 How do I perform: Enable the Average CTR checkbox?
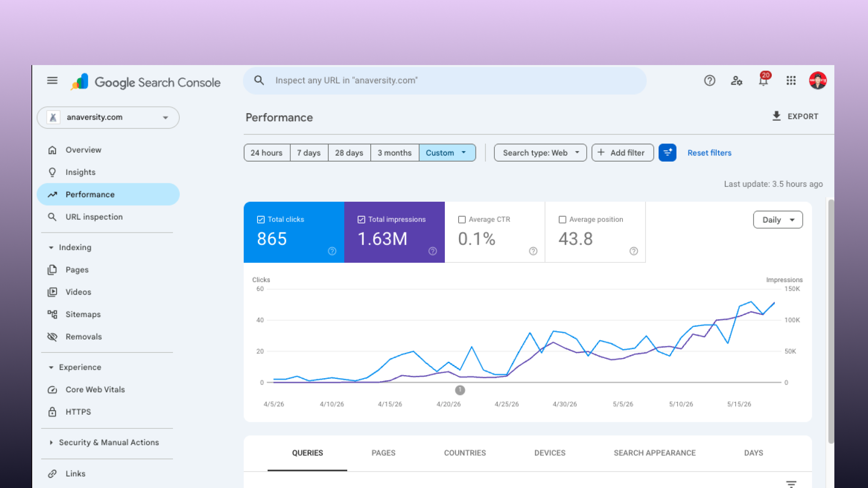pos(461,219)
